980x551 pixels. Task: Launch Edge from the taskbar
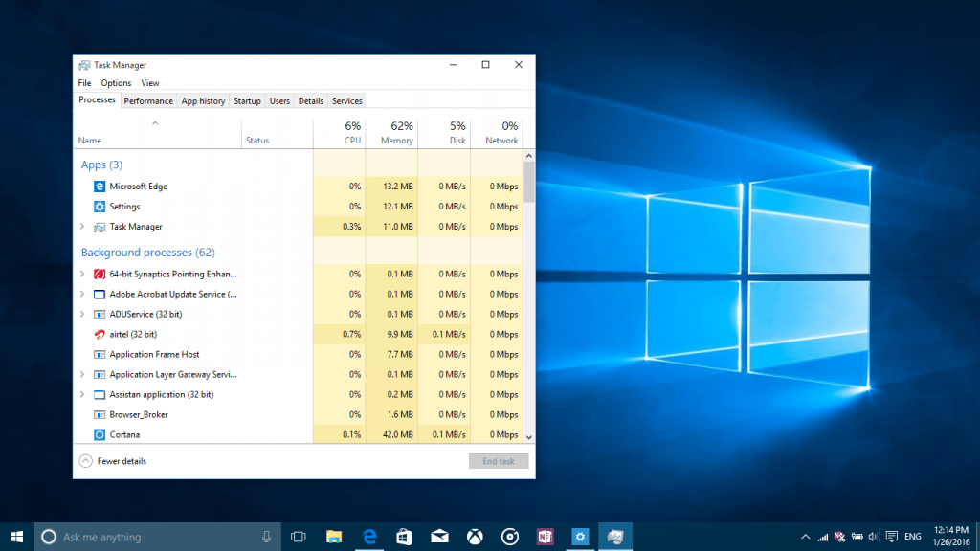[369, 537]
